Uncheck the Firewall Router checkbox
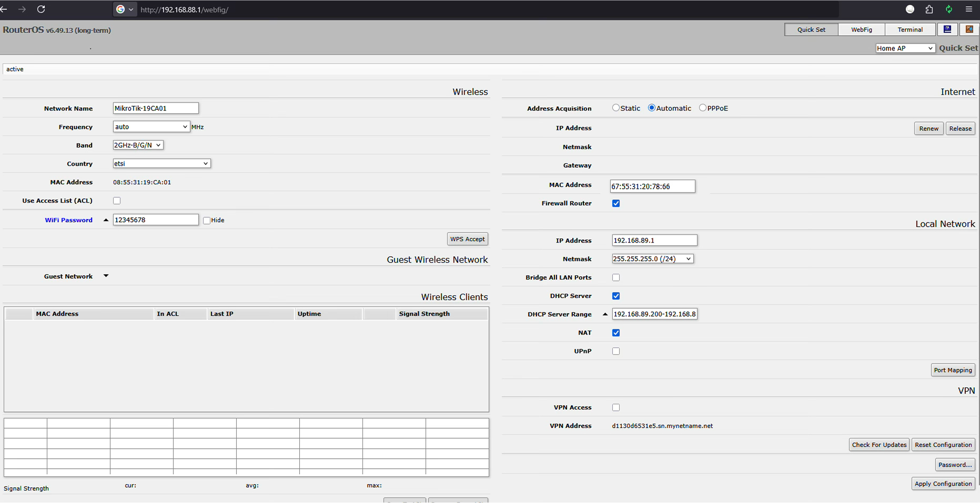Screen dimensions: 980x503 (616, 203)
